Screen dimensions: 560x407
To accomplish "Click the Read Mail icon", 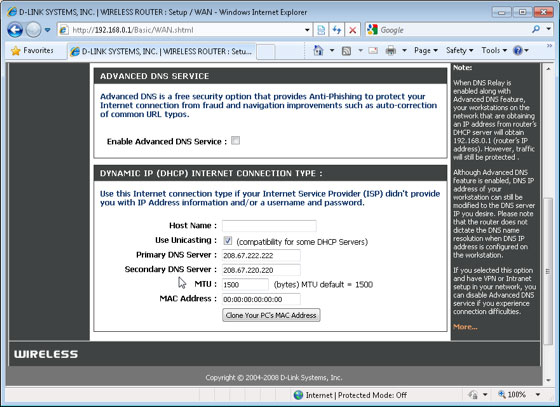I will coord(373,50).
